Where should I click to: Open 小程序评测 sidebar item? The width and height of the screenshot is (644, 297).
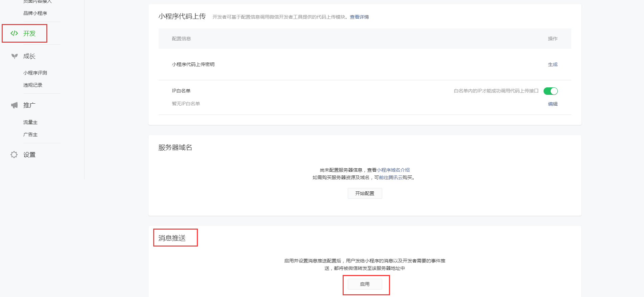coord(35,73)
